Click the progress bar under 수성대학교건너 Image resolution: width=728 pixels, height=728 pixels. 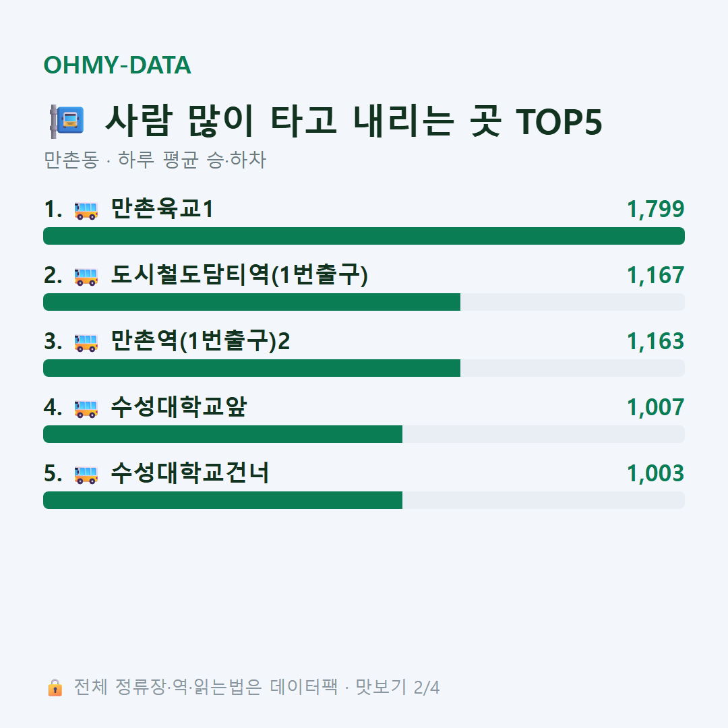point(364,500)
